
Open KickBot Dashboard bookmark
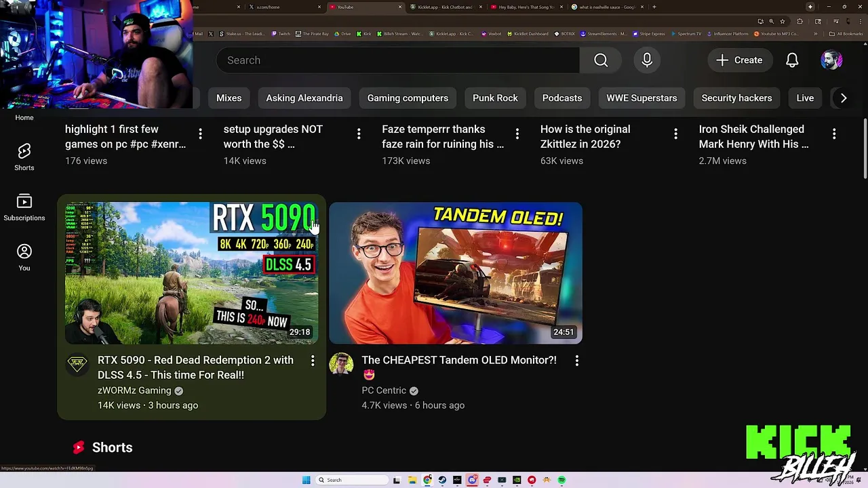click(x=527, y=33)
